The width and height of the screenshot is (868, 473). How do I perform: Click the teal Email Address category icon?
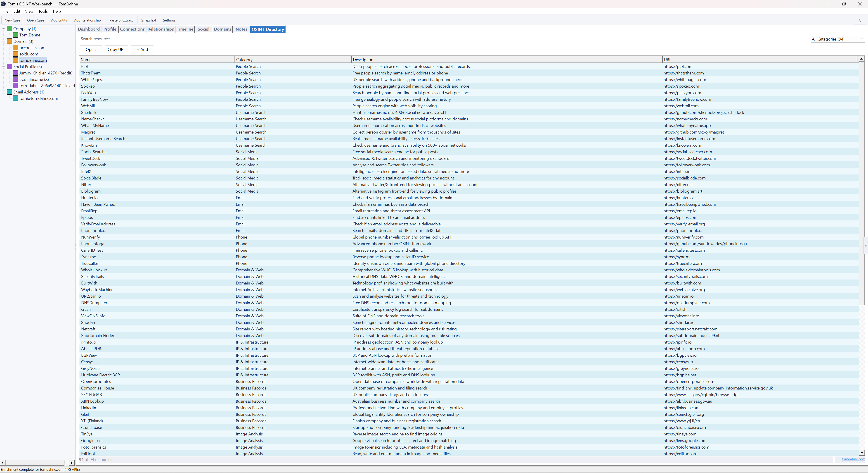9,92
